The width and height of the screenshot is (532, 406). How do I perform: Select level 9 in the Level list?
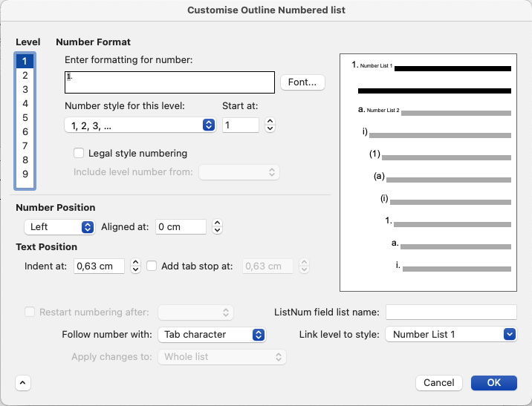25,174
